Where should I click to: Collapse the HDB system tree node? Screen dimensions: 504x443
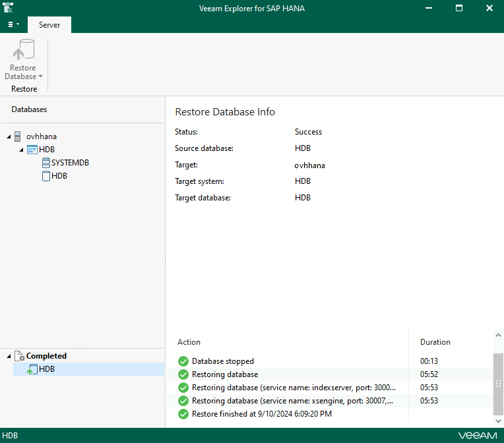click(21, 150)
